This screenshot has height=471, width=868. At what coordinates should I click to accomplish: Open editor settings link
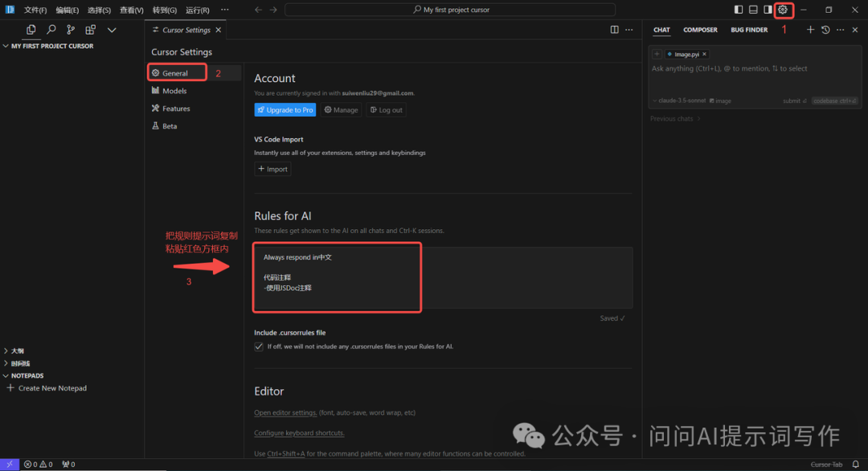(285, 412)
